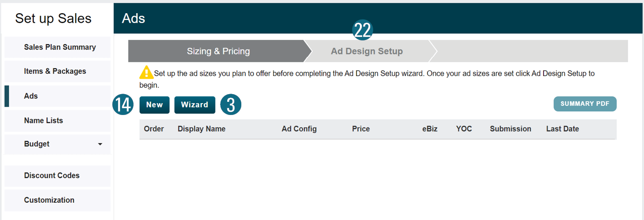The image size is (644, 220).
Task: Open the Name Lists page
Action: coord(44,120)
